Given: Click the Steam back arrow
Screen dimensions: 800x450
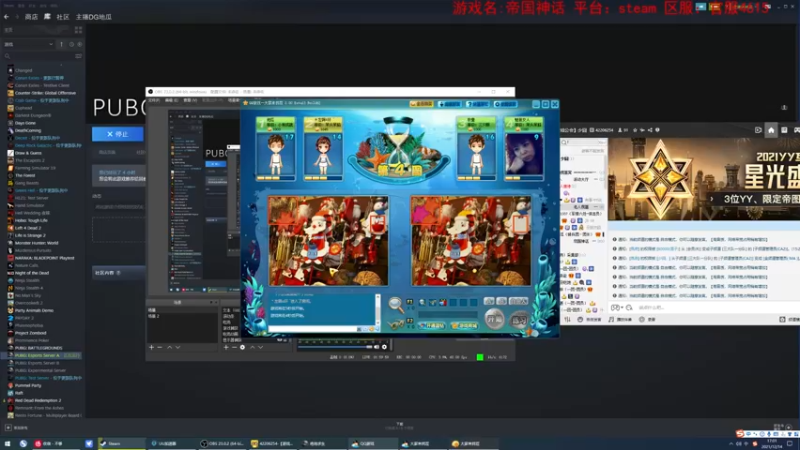Looking at the screenshot, I should coord(6,17).
